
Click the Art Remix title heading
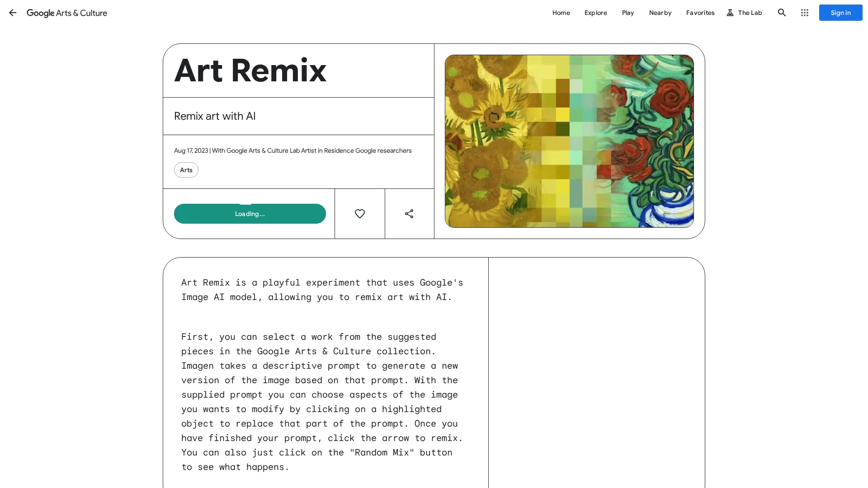point(250,70)
